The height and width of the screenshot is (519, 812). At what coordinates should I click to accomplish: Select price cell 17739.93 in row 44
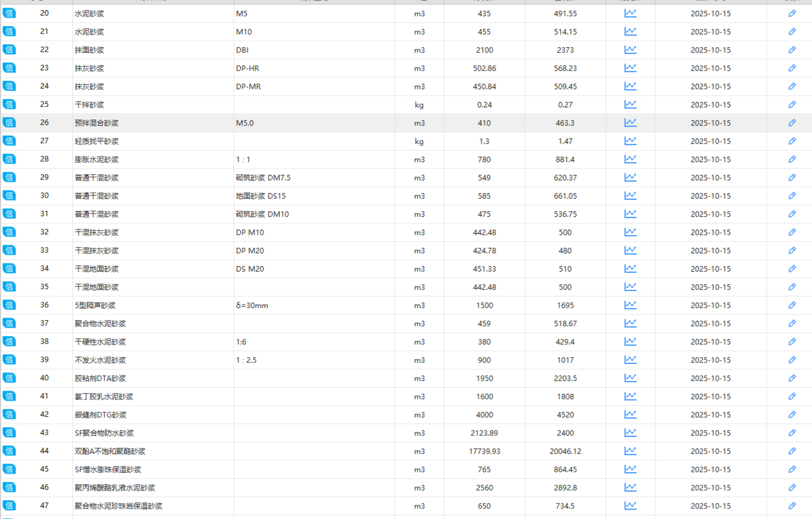click(484, 451)
